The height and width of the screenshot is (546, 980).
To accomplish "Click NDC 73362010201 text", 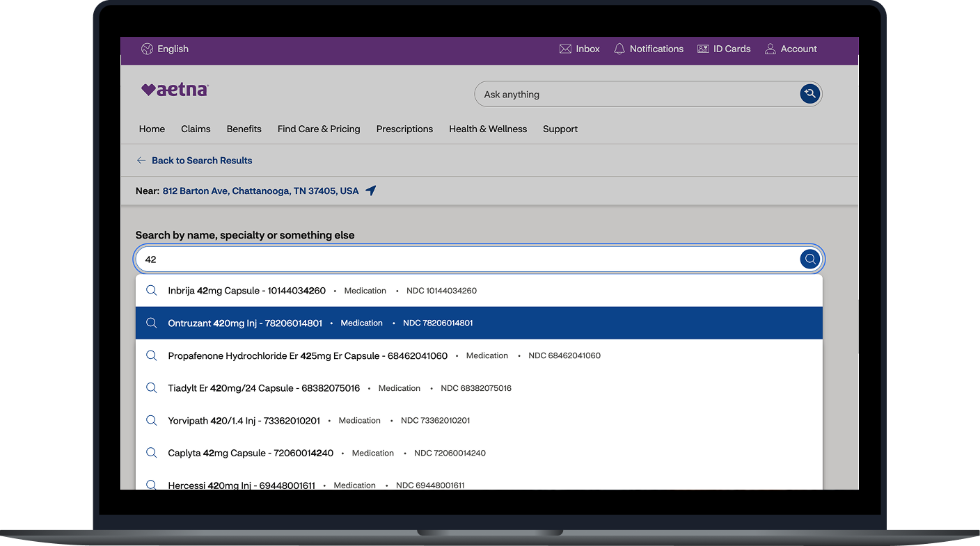I will point(436,420).
